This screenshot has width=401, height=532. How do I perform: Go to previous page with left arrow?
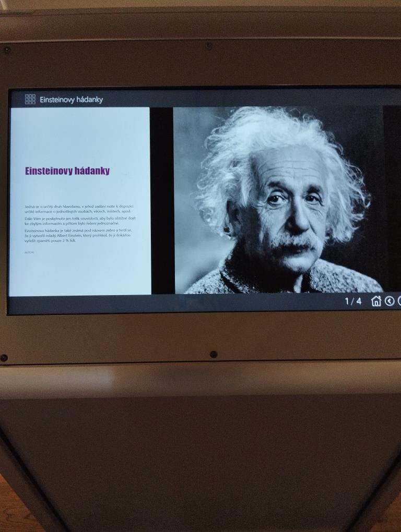tap(390, 301)
